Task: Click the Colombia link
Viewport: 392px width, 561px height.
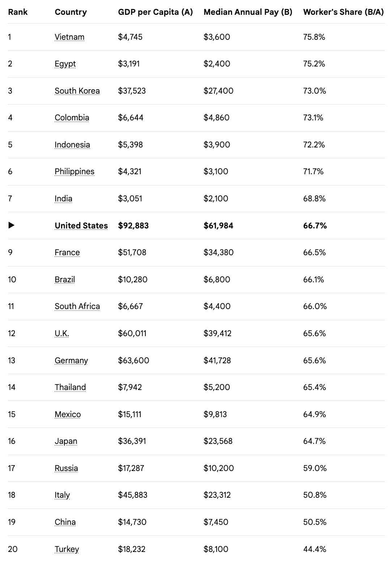Action: pyautogui.click(x=72, y=117)
